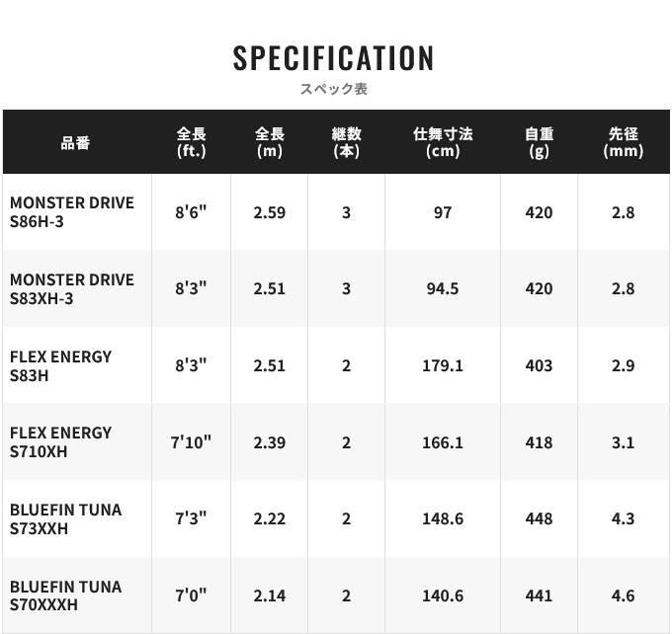The width and height of the screenshot is (672, 634).
Task: Click the BLUEFIN TUNA S70XXXH model cell
Action: point(65,595)
